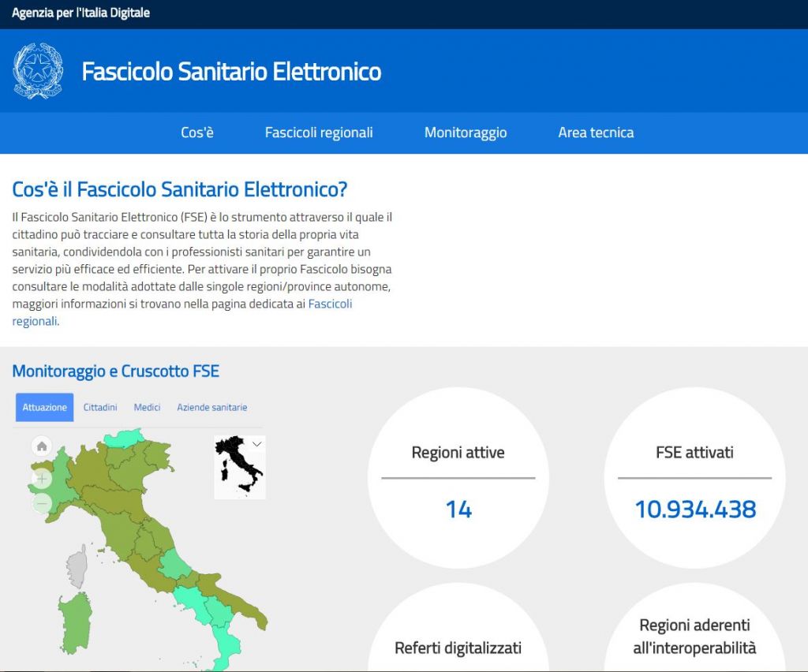Image resolution: width=808 pixels, height=672 pixels.
Task: Switch to the Medici tab
Action: [147, 407]
